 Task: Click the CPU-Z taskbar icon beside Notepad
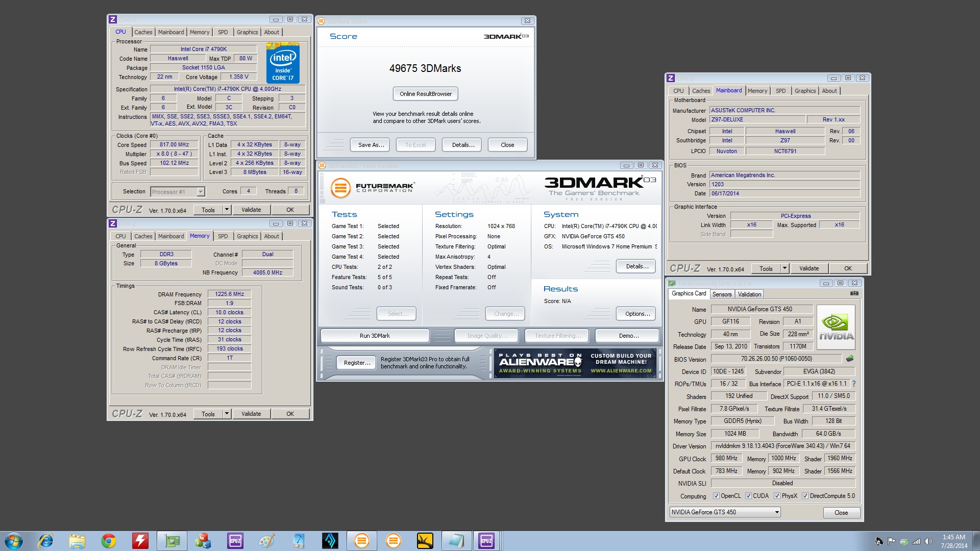486,540
